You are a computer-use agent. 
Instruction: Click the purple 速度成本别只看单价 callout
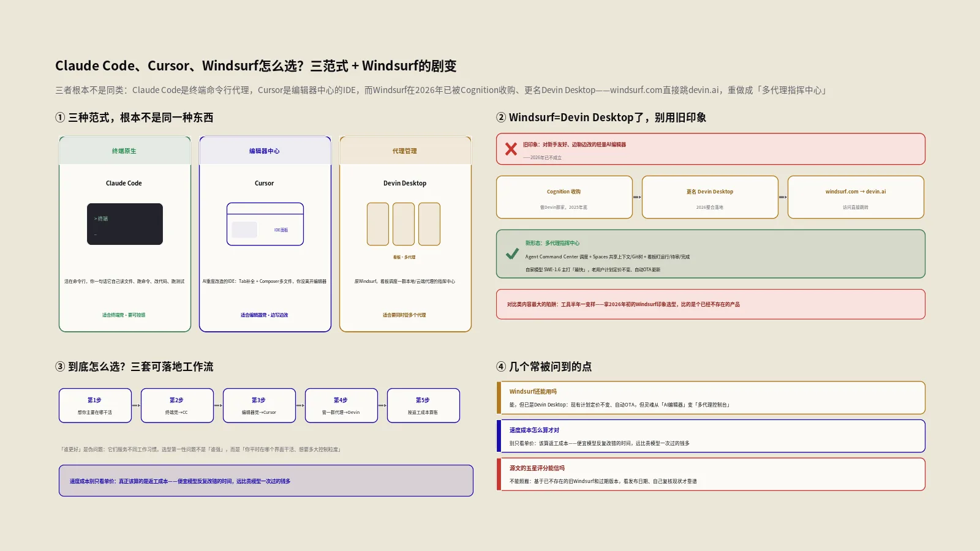266,481
